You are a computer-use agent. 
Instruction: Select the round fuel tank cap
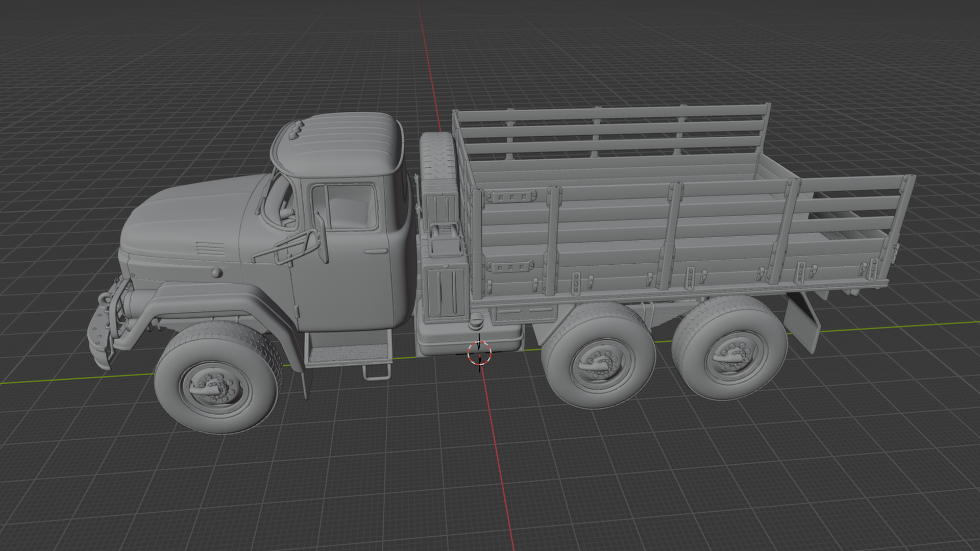(x=476, y=321)
